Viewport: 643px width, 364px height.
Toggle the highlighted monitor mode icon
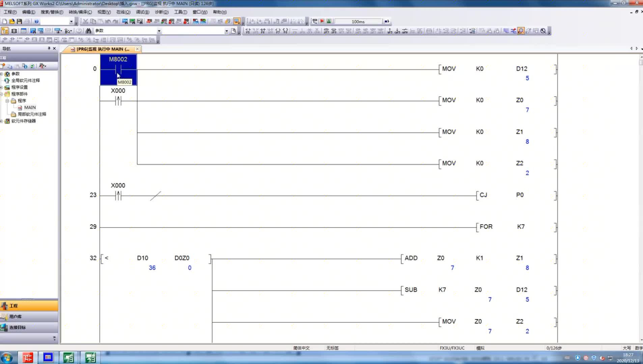pos(237,22)
